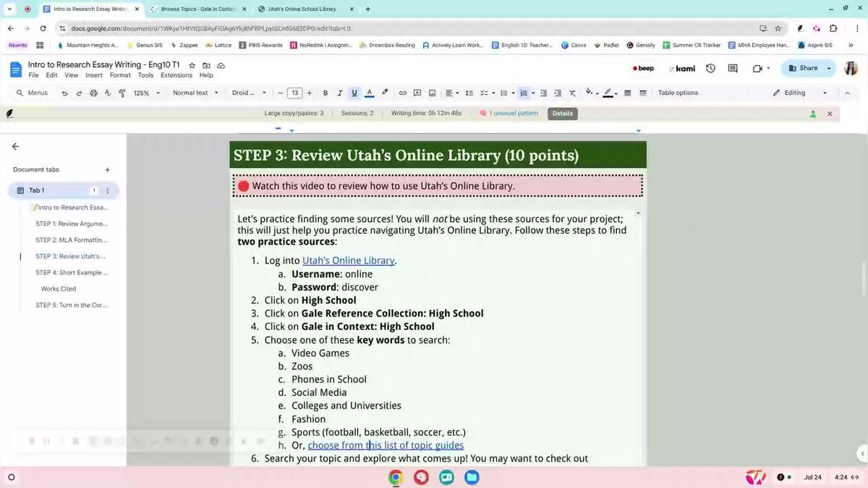The height and width of the screenshot is (488, 868).
Task: Open the Normal text style dropdown
Action: [195, 93]
